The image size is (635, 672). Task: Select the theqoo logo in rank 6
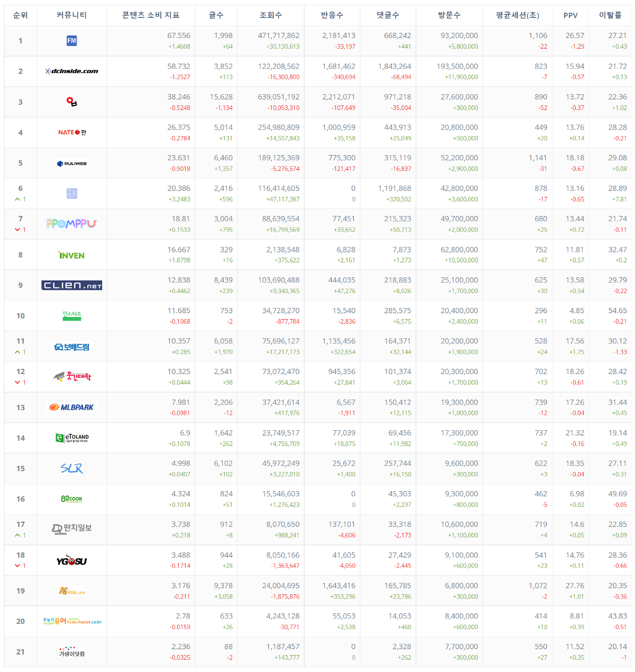point(72,194)
